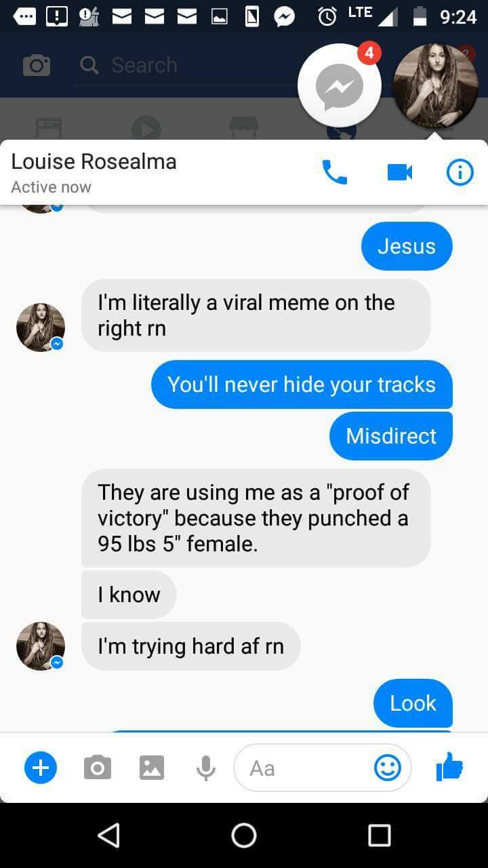Viewport: 488px width, 868px height.
Task: Send a thumbs-up like
Action: click(x=449, y=768)
